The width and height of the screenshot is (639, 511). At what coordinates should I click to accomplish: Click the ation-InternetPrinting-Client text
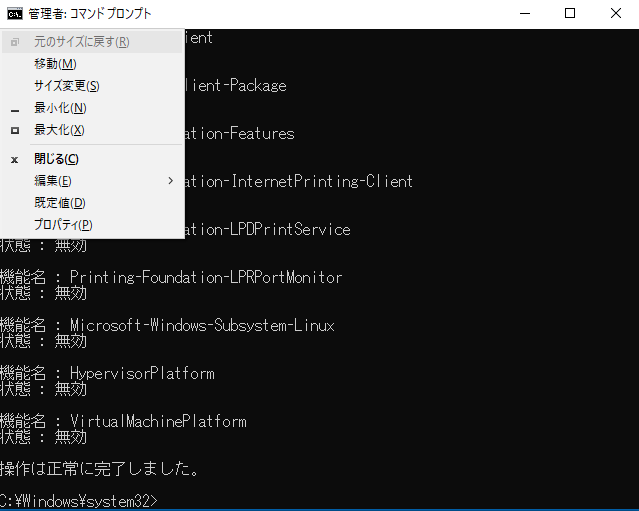click(x=299, y=181)
